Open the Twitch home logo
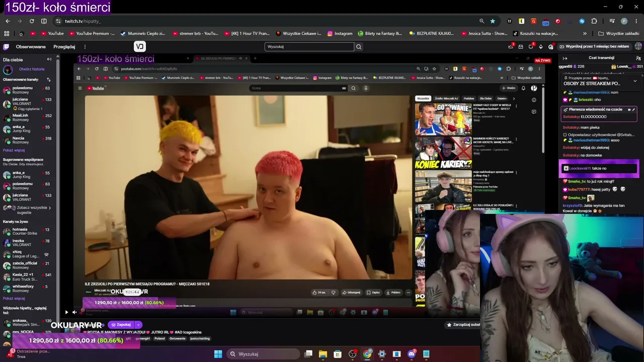 point(6,47)
